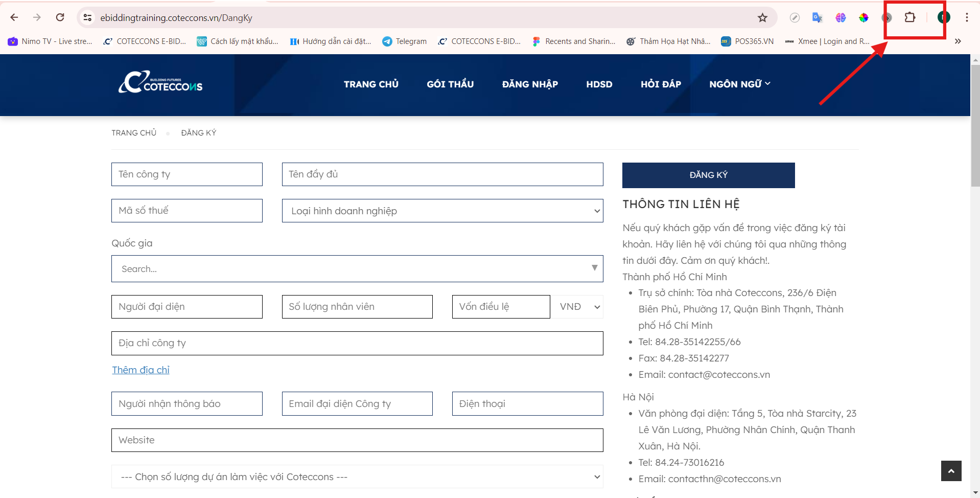Focus the 'Số lượng nhân viên' field
Screen dimensions: 980x498
click(x=357, y=307)
